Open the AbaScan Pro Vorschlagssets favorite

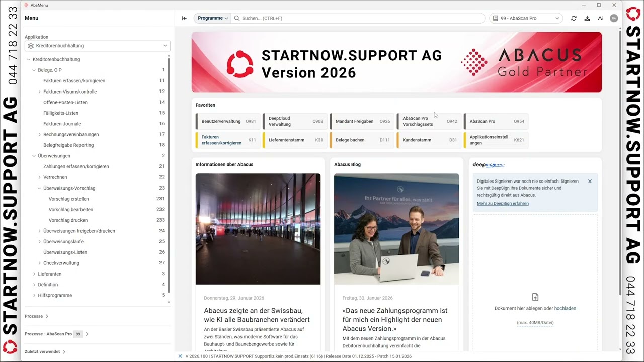(429, 121)
